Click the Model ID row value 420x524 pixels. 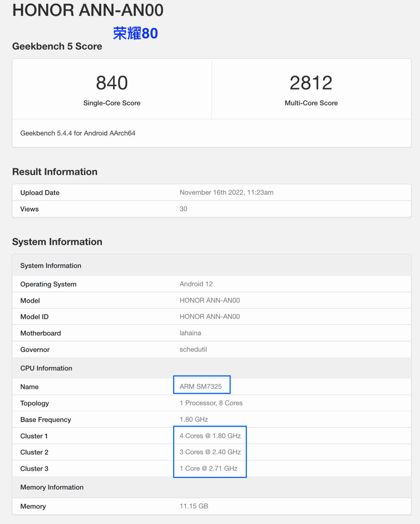(x=210, y=317)
